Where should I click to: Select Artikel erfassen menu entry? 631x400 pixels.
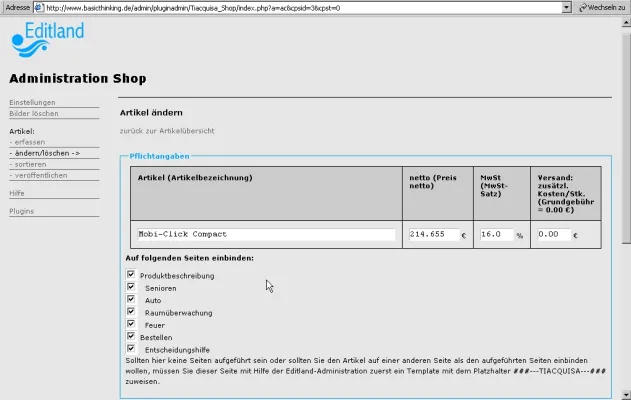click(x=27, y=142)
